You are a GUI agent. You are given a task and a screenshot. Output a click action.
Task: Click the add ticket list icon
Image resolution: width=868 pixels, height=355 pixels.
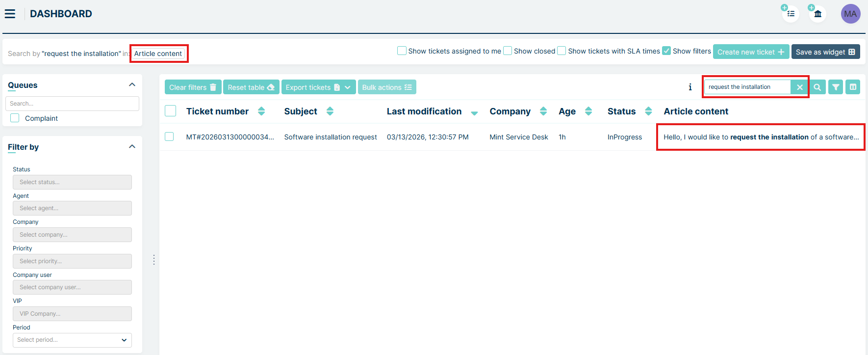791,14
